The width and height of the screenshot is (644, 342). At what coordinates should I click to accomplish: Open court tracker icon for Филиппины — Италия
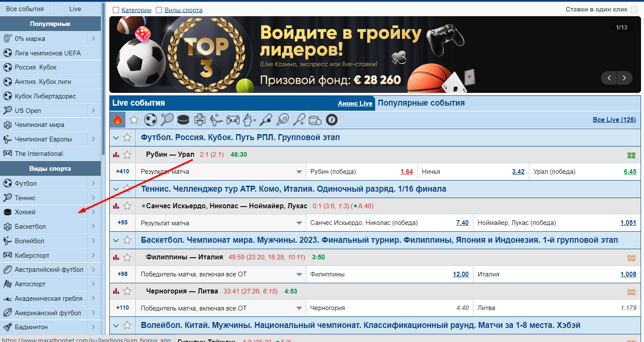632,258
